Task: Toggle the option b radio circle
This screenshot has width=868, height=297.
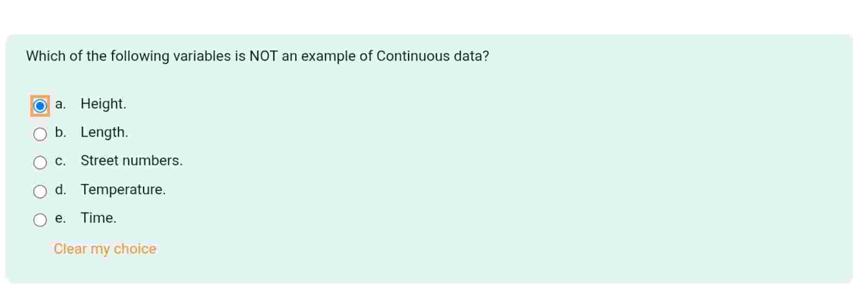Action: [x=40, y=134]
